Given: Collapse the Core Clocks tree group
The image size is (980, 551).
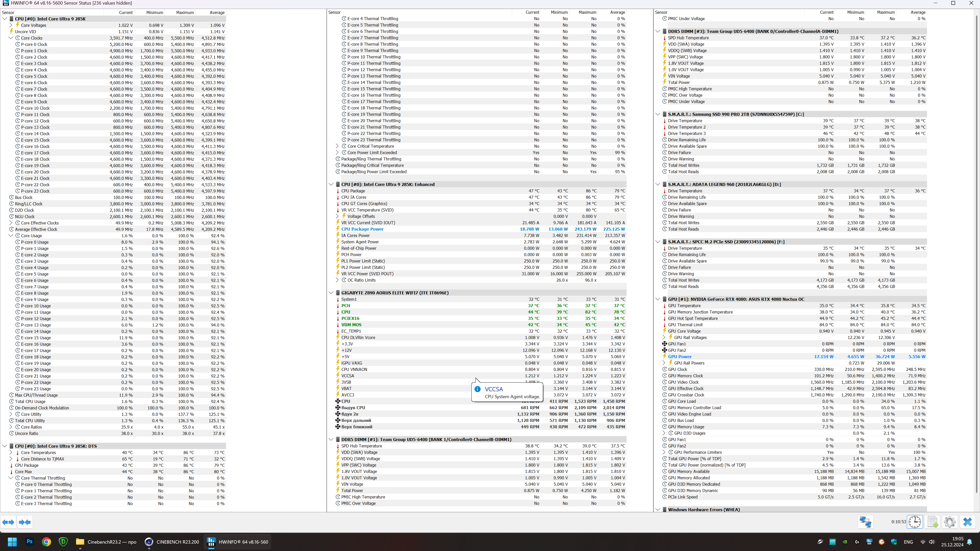Looking at the screenshot, I should coord(11,38).
